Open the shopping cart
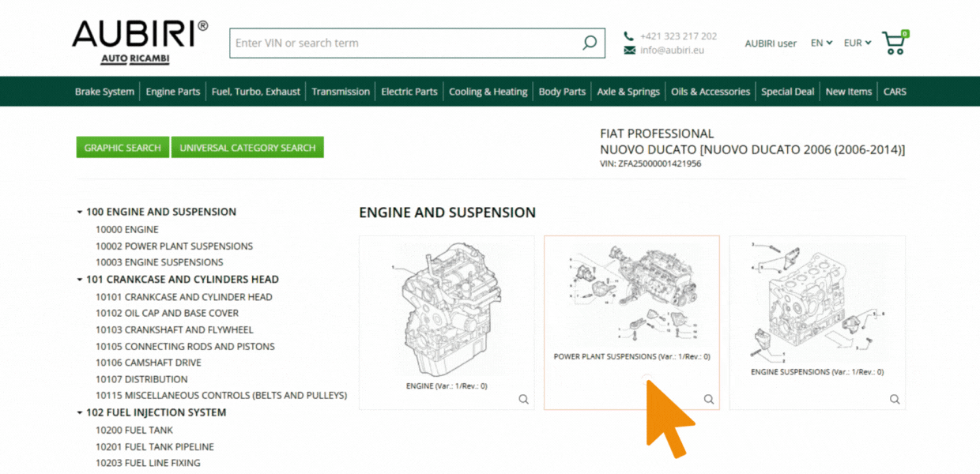 pos(895,43)
